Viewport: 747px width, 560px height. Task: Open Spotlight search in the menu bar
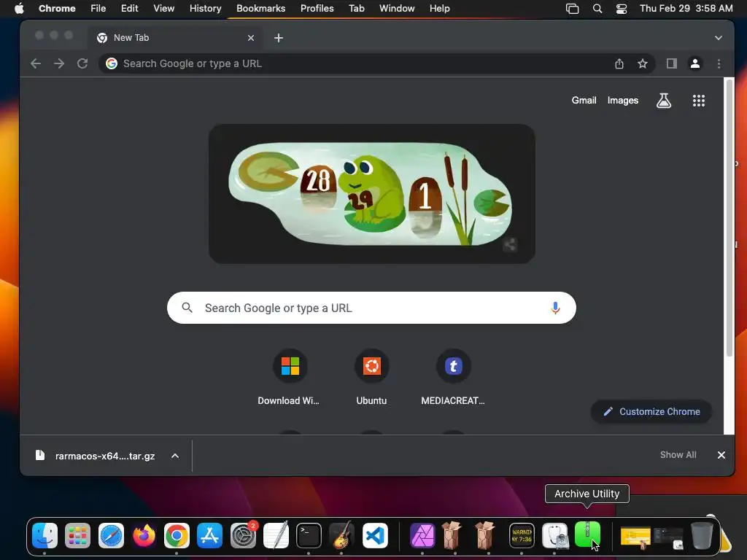point(597,8)
